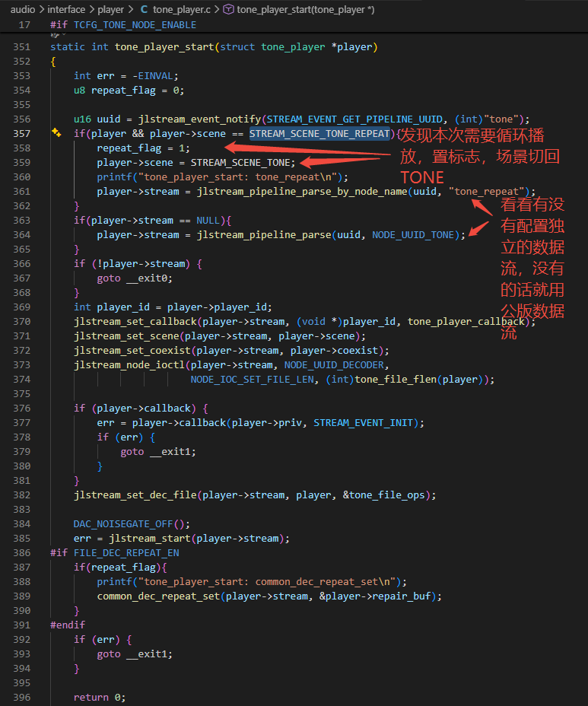The height and width of the screenshot is (706, 588).
Task: Click STREAM_EVENT_INIT on line 377
Action: point(364,423)
